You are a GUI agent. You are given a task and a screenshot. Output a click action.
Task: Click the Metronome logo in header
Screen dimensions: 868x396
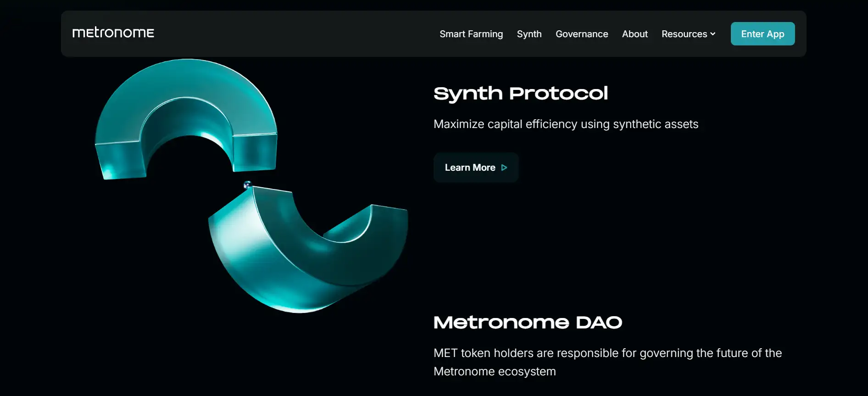point(113,33)
